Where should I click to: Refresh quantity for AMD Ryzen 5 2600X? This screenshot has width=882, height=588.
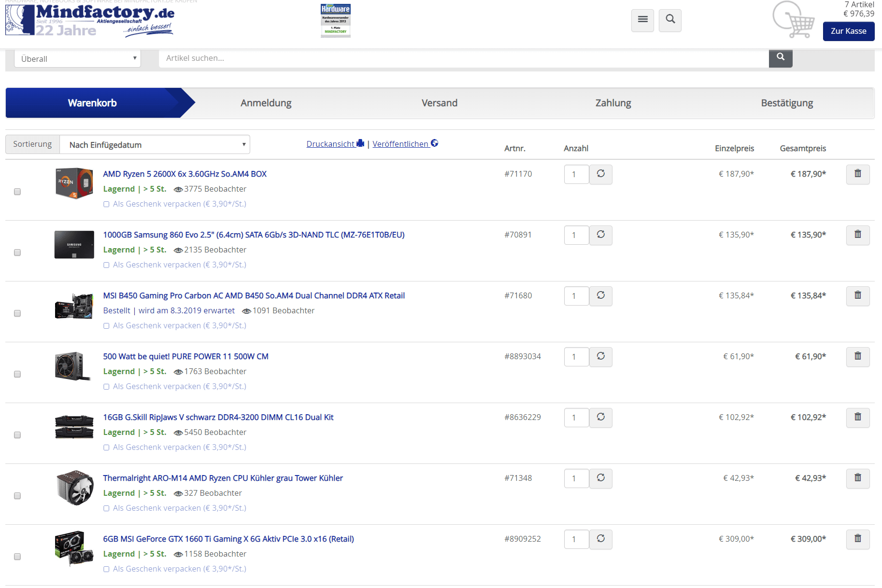pos(601,174)
